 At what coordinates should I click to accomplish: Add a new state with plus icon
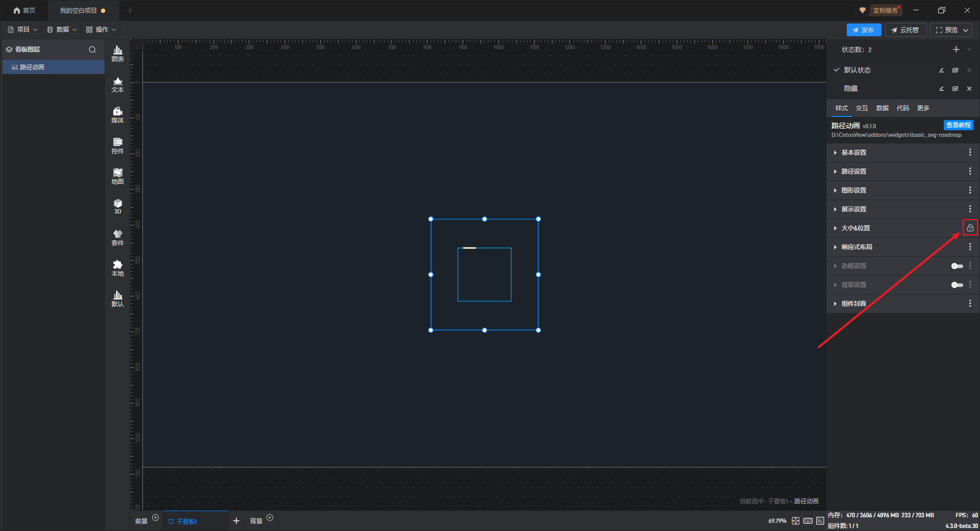(x=956, y=50)
